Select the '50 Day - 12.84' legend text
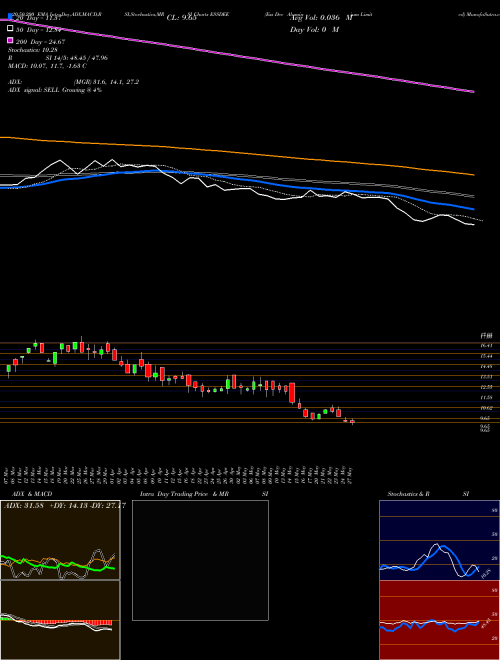The image size is (500, 660). [39, 29]
